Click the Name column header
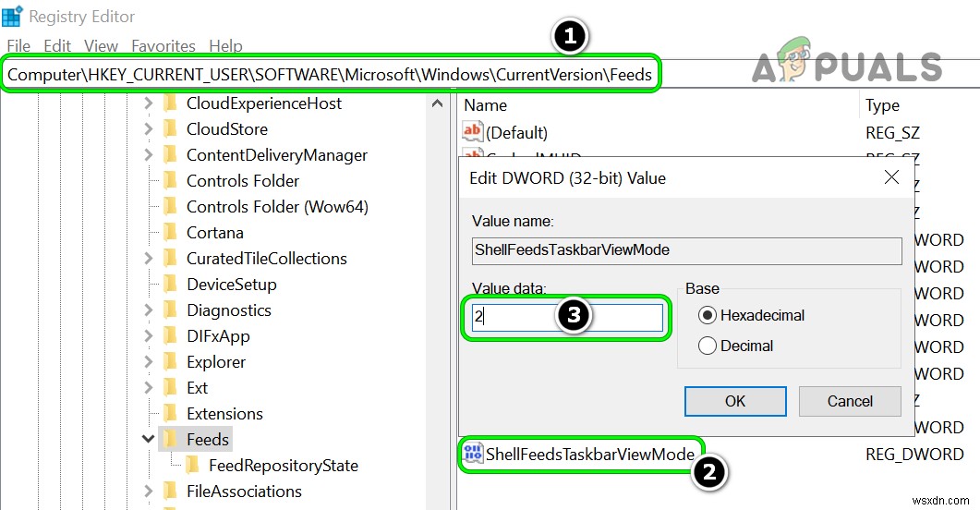This screenshot has width=980, height=510. click(x=486, y=105)
